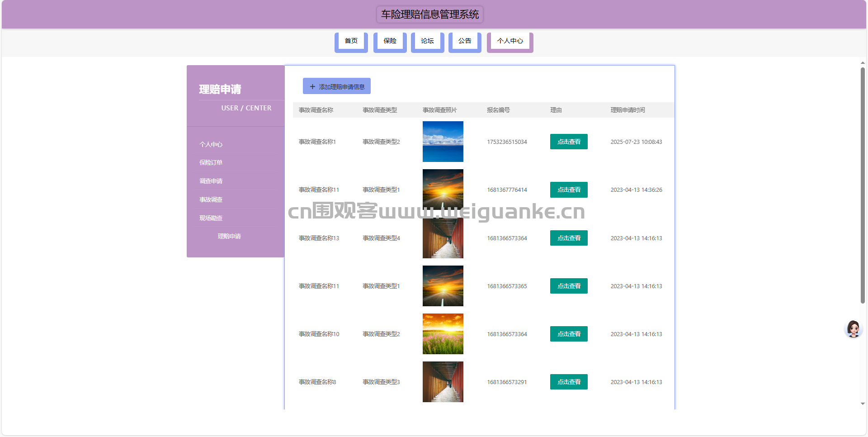Click the 理赔申请时间 column header
The width and height of the screenshot is (868, 437).
click(x=628, y=110)
